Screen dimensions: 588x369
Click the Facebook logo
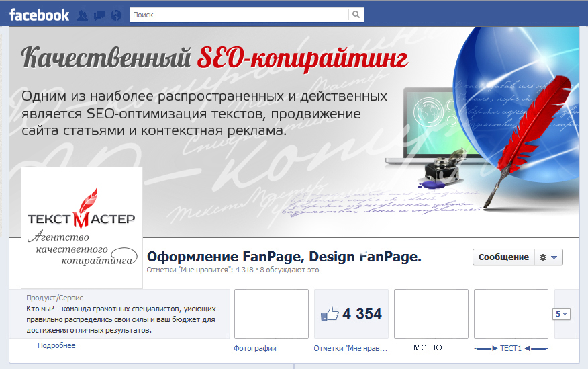click(x=40, y=15)
